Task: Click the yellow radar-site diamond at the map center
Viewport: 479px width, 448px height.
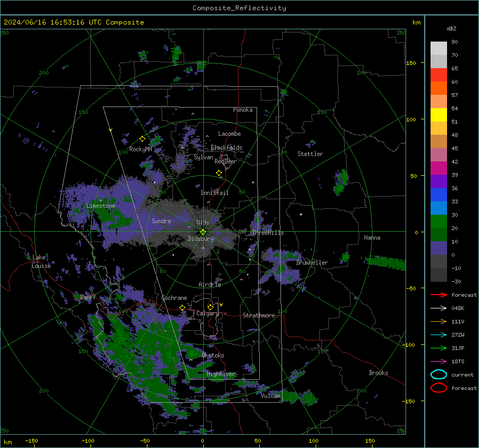Action: (203, 232)
